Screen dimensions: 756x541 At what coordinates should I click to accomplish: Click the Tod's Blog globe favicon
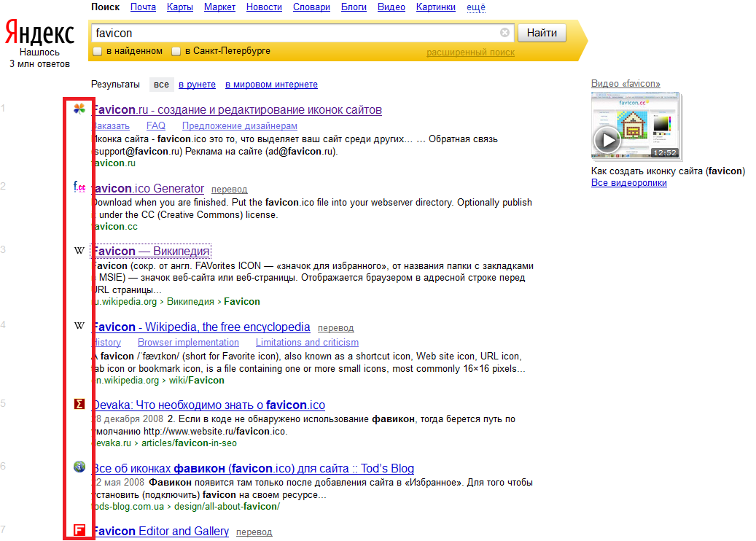79,467
